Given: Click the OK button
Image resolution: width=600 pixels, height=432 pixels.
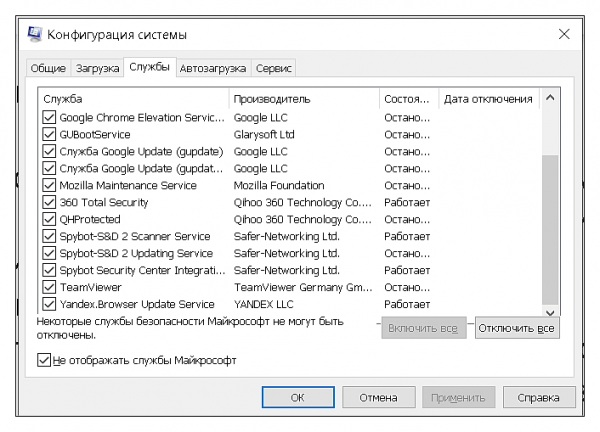Looking at the screenshot, I should [x=298, y=397].
